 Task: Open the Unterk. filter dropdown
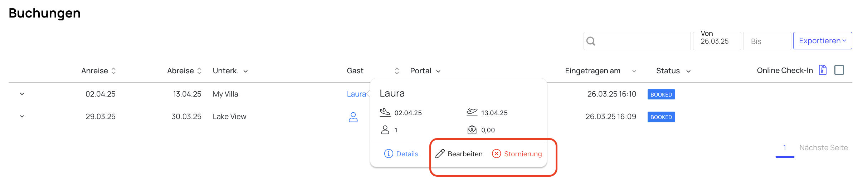pos(245,71)
